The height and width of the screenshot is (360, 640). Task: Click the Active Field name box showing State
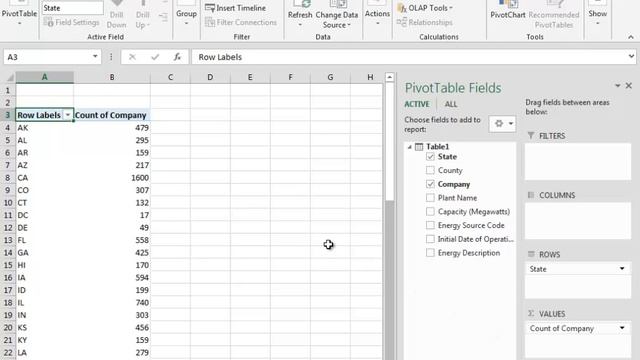click(x=73, y=8)
